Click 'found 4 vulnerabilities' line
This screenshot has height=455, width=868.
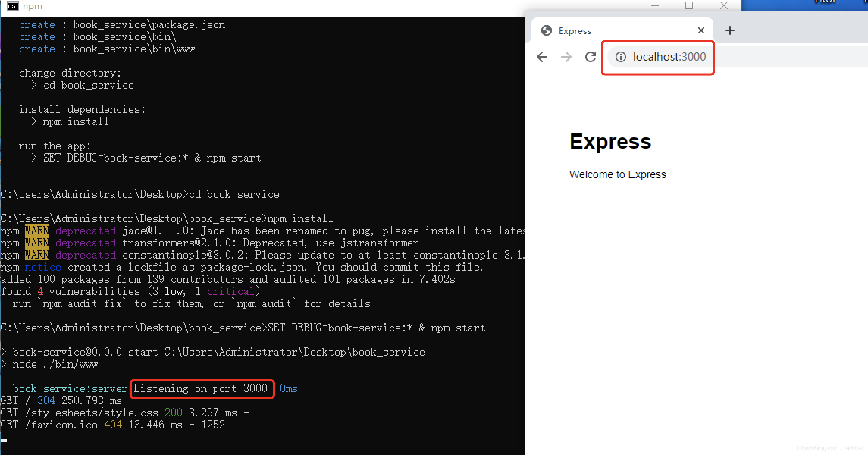(x=130, y=292)
